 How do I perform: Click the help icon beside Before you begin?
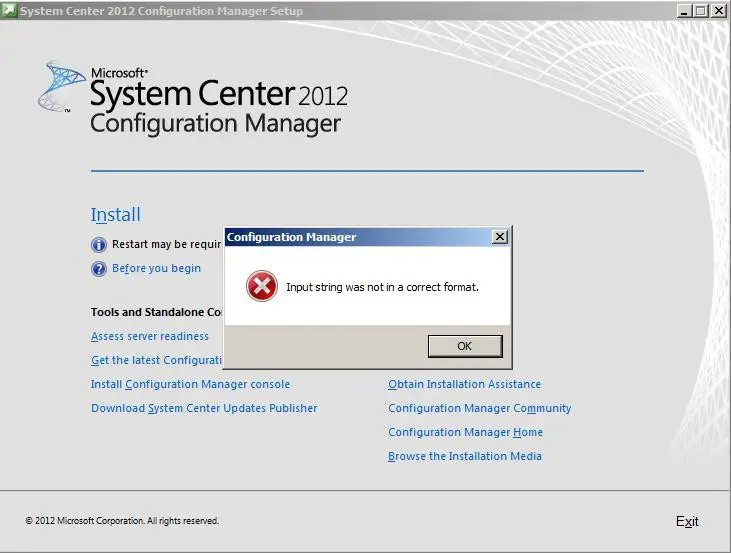tap(98, 269)
